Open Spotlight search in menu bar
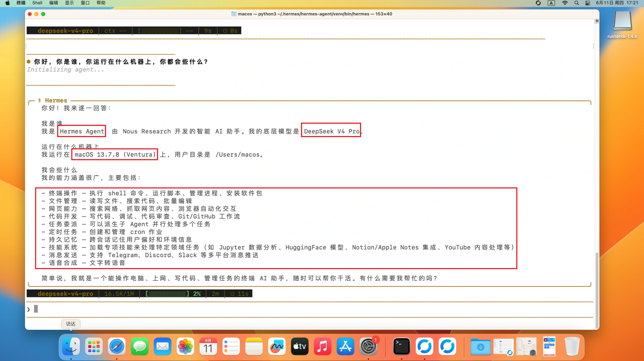The width and height of the screenshot is (644, 361). pos(577,3)
